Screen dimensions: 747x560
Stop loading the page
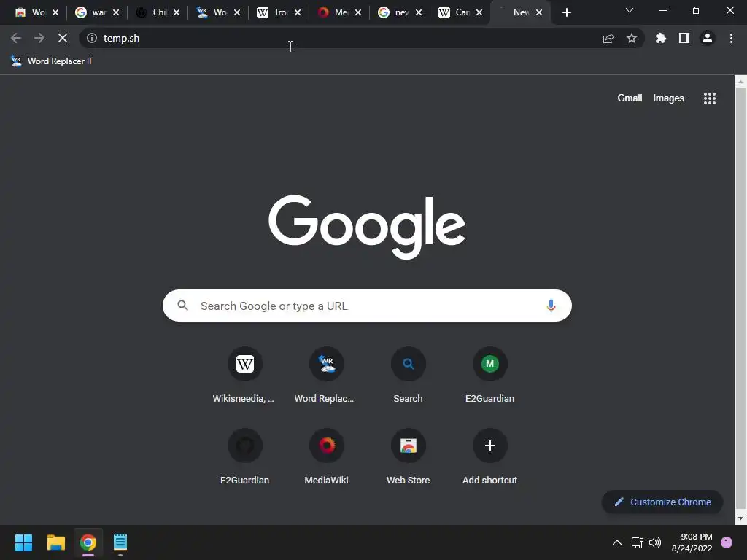point(63,38)
